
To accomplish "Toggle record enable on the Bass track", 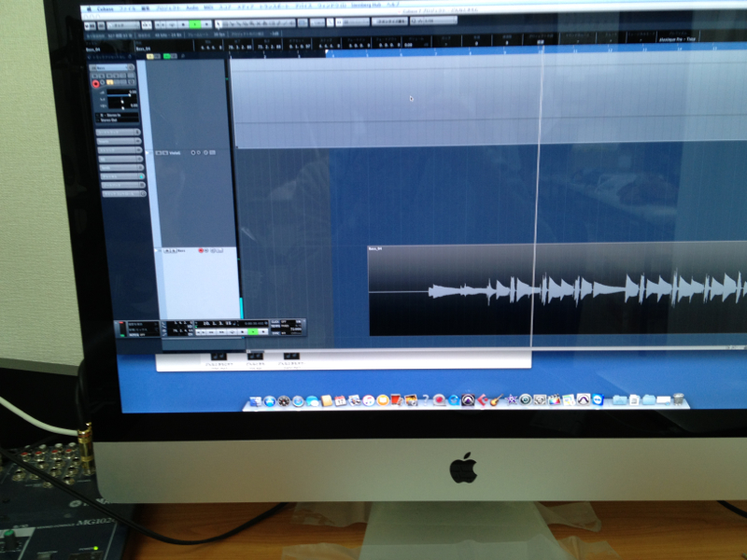I will click(200, 251).
